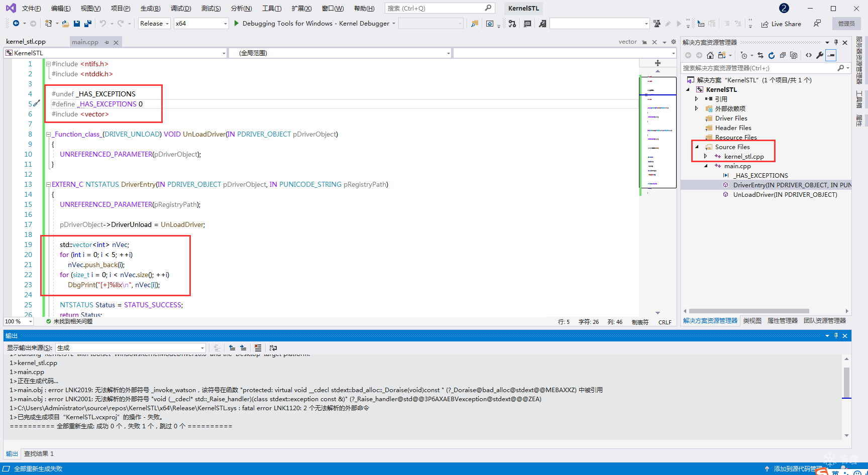
Task: Click the output pane vertical scrollbar thumb
Action: click(x=846, y=382)
